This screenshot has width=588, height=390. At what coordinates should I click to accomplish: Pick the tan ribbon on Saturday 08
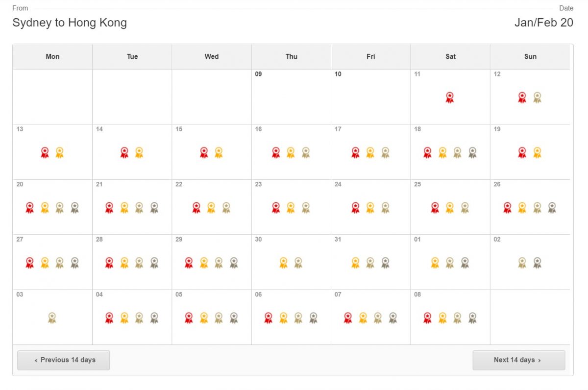tap(457, 318)
